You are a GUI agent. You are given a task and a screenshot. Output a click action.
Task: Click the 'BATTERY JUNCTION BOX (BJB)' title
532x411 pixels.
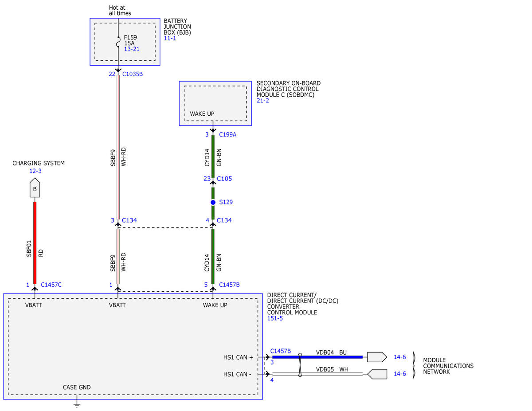pos(177,27)
